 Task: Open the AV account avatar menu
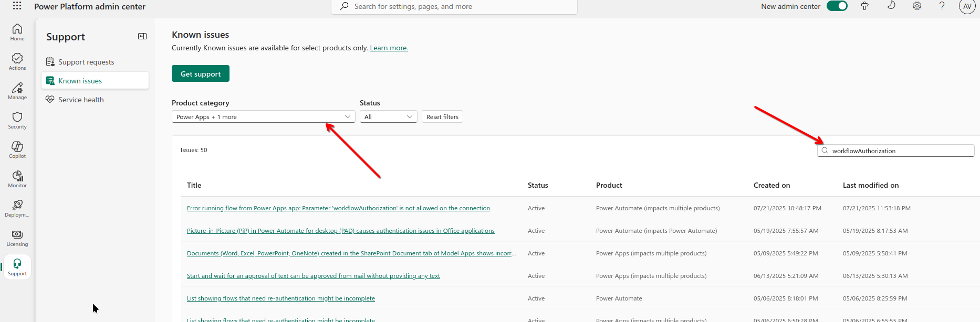[x=967, y=6]
